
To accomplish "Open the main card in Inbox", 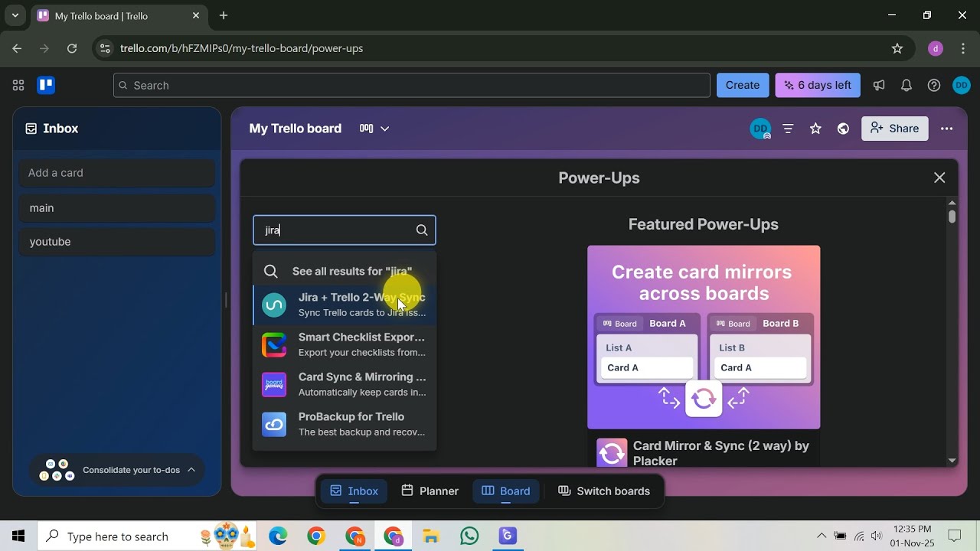I will [116, 208].
